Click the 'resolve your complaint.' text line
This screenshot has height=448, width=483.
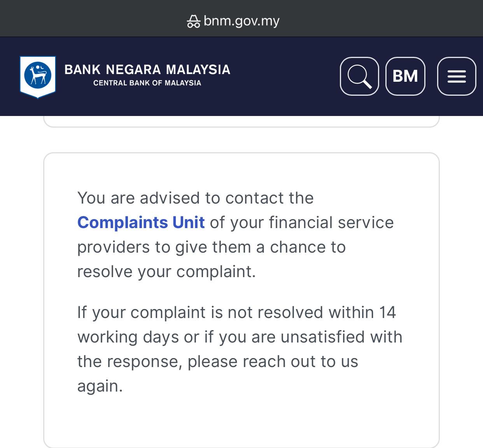click(166, 272)
